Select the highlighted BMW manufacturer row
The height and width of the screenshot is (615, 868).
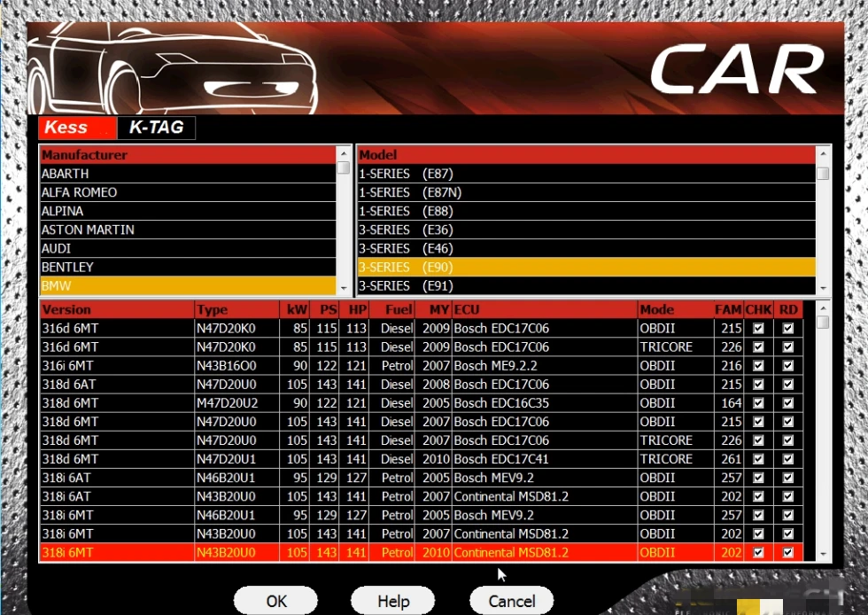(188, 286)
